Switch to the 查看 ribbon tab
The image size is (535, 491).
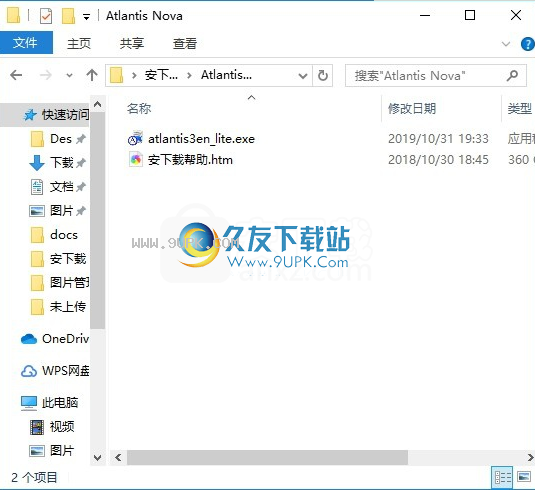tap(185, 44)
